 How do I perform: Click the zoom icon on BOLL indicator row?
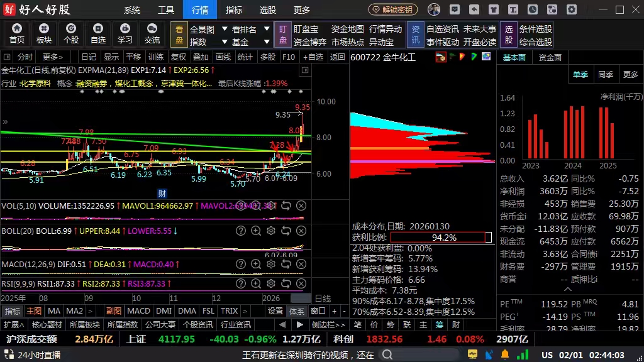click(x=256, y=231)
